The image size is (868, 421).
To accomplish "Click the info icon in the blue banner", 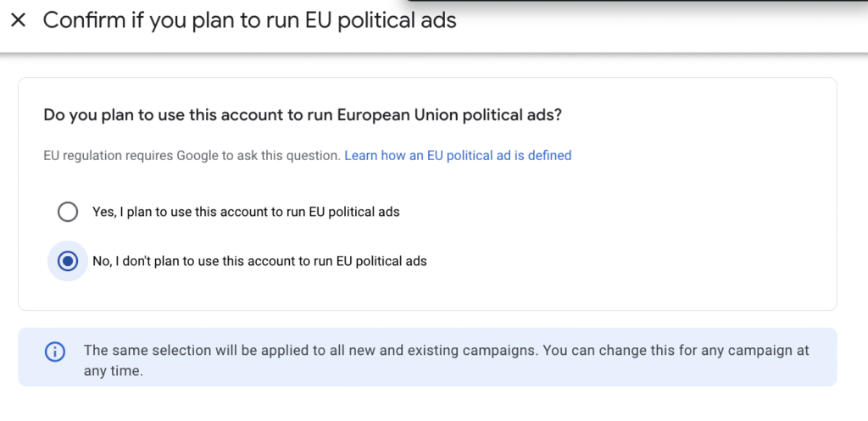I will pyautogui.click(x=55, y=352).
